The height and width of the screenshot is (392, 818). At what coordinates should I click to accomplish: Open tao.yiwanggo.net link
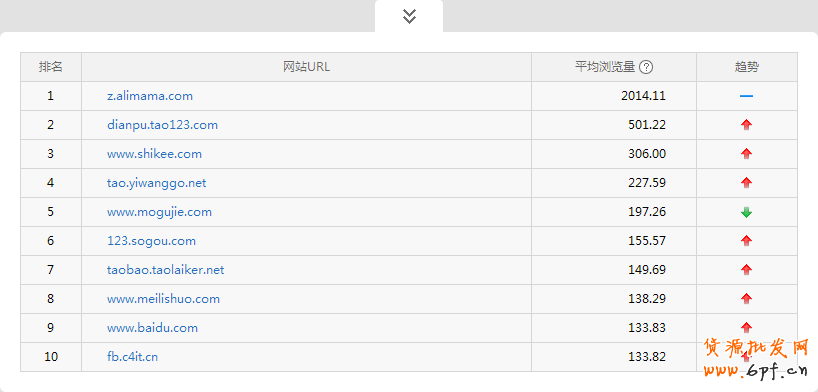click(x=157, y=183)
